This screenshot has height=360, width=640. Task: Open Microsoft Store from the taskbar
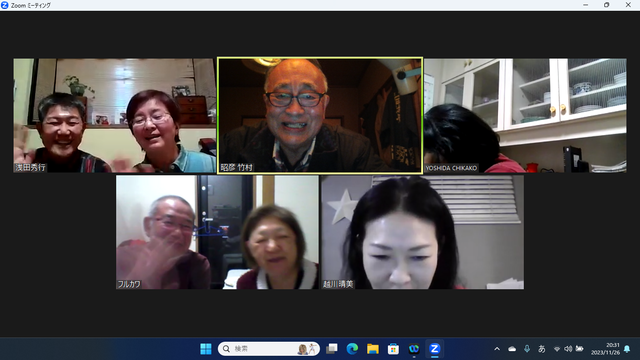point(393,349)
